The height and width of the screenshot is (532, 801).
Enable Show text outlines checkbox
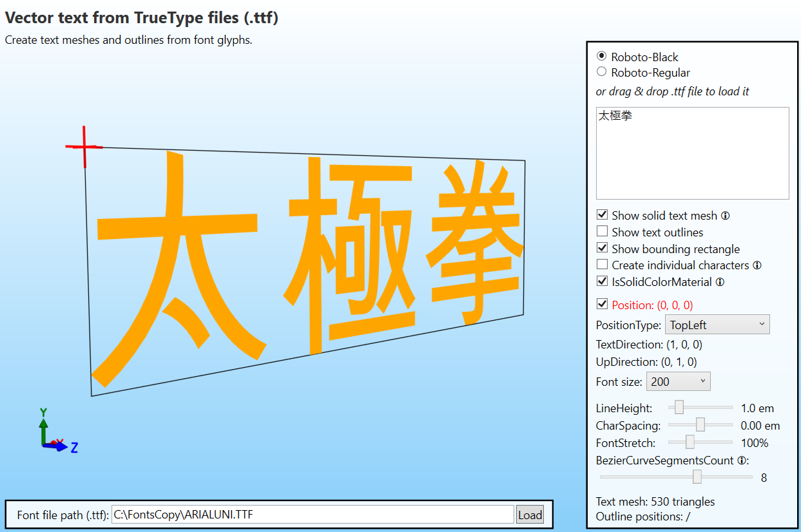tap(603, 232)
